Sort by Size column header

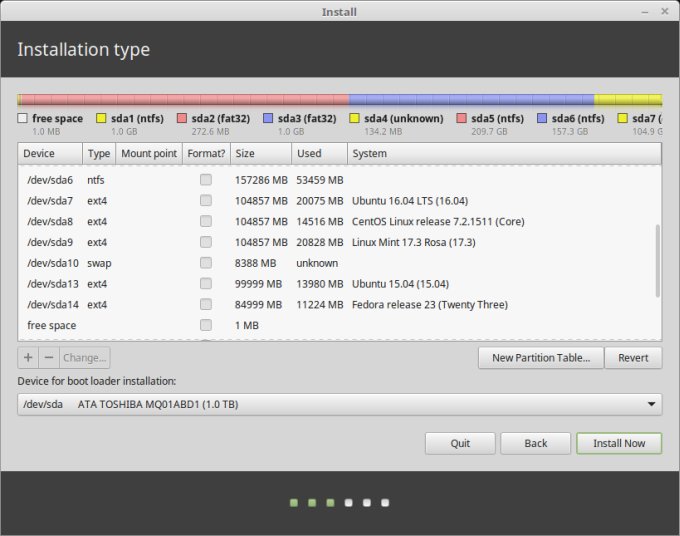[x=261, y=154]
